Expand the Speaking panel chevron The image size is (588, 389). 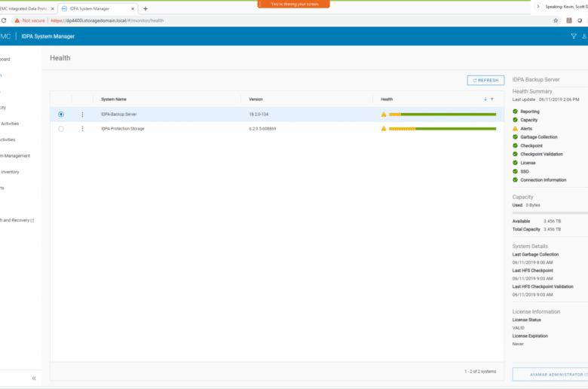538,6
